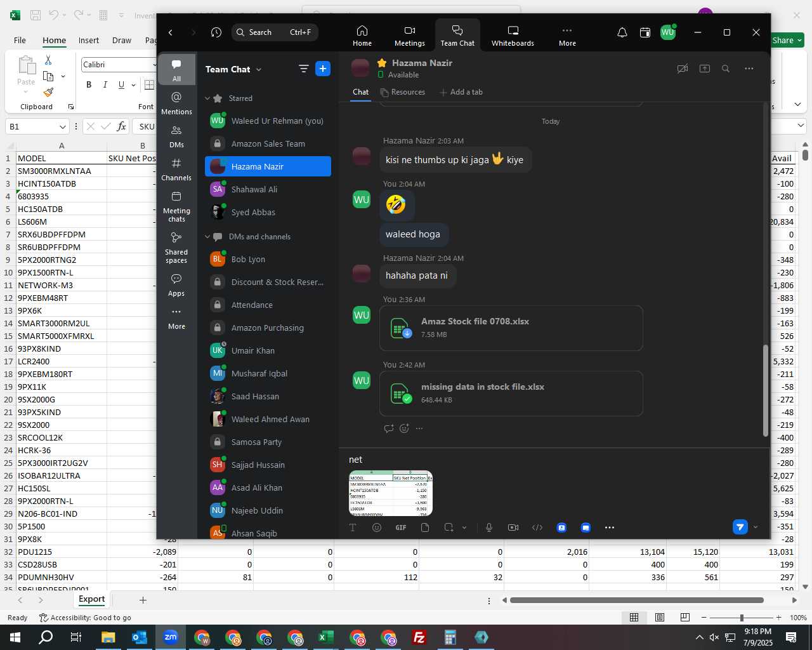Open More options in the left sidebar
812x650 pixels.
coord(176,318)
